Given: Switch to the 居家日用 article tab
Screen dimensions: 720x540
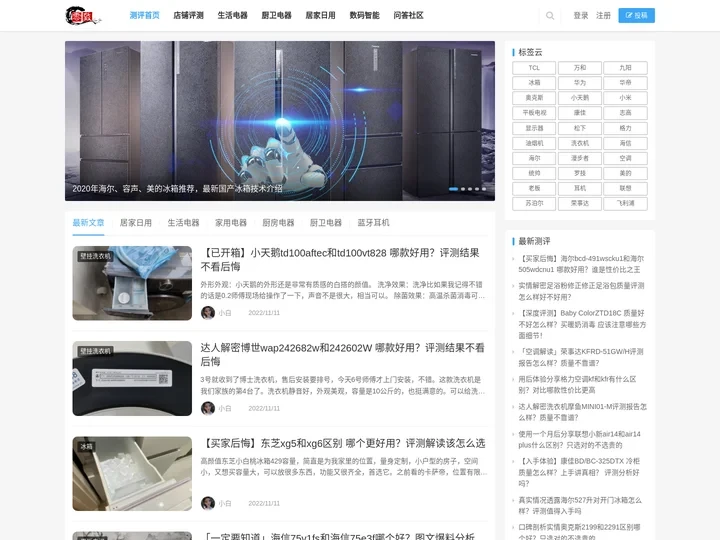Looking at the screenshot, I should [x=136, y=223].
